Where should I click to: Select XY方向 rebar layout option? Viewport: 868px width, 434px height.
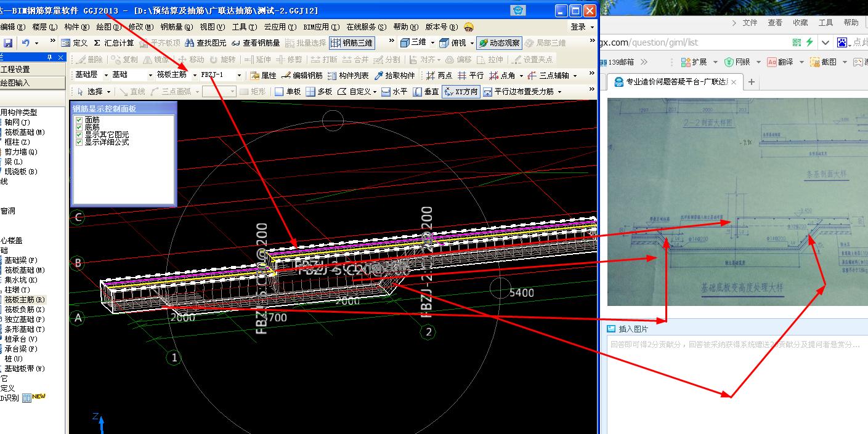(x=461, y=92)
